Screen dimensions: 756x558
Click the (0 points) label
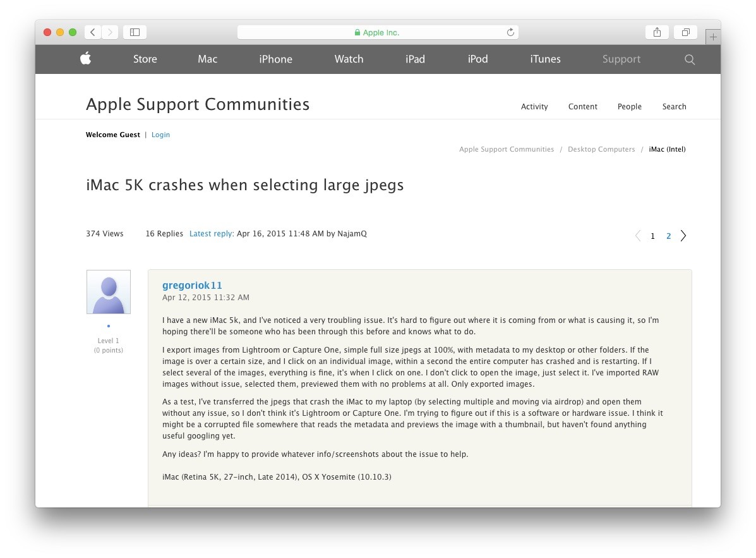pyautogui.click(x=109, y=350)
